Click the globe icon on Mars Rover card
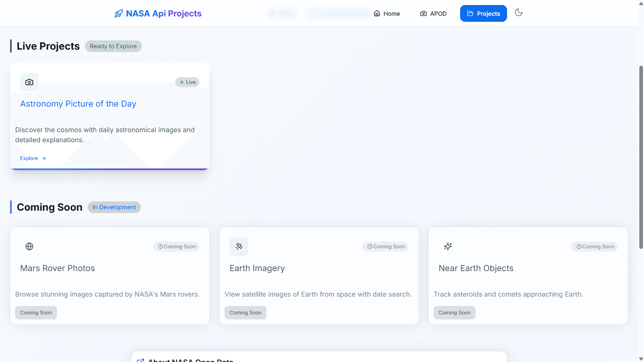 (29, 247)
